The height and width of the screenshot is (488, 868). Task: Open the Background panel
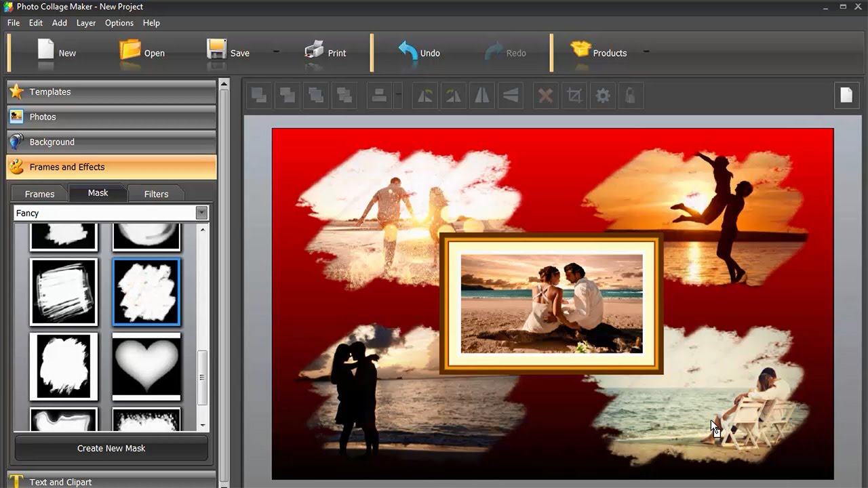coord(52,142)
